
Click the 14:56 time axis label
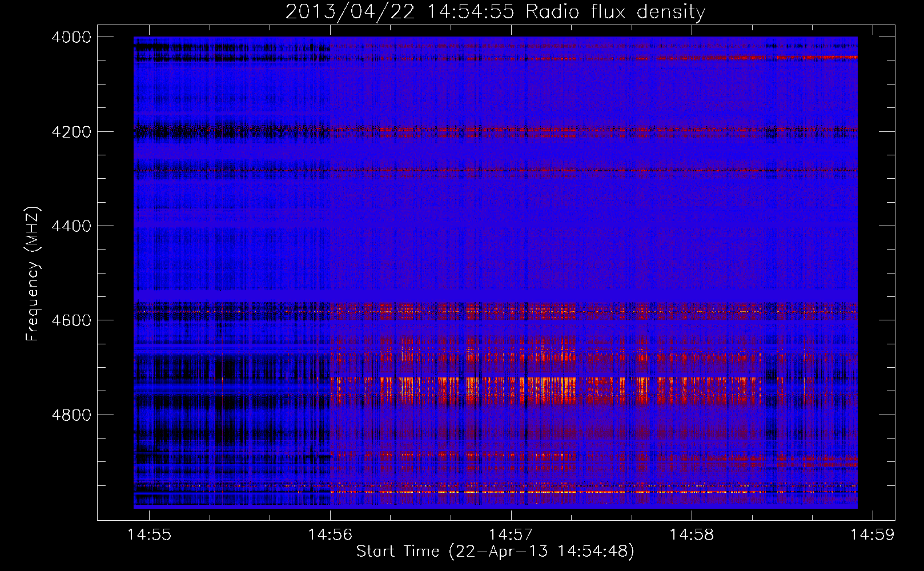330,535
